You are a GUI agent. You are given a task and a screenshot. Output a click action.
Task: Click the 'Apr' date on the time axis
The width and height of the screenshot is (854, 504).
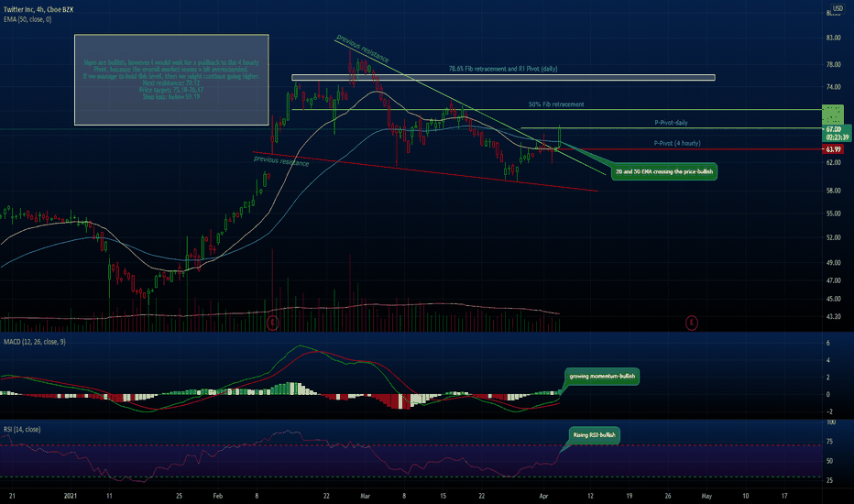543,496
